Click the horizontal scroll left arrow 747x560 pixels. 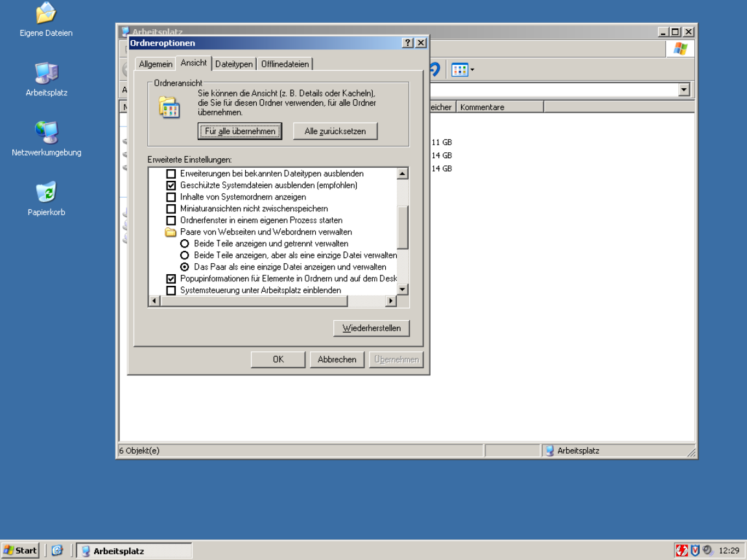point(154,301)
